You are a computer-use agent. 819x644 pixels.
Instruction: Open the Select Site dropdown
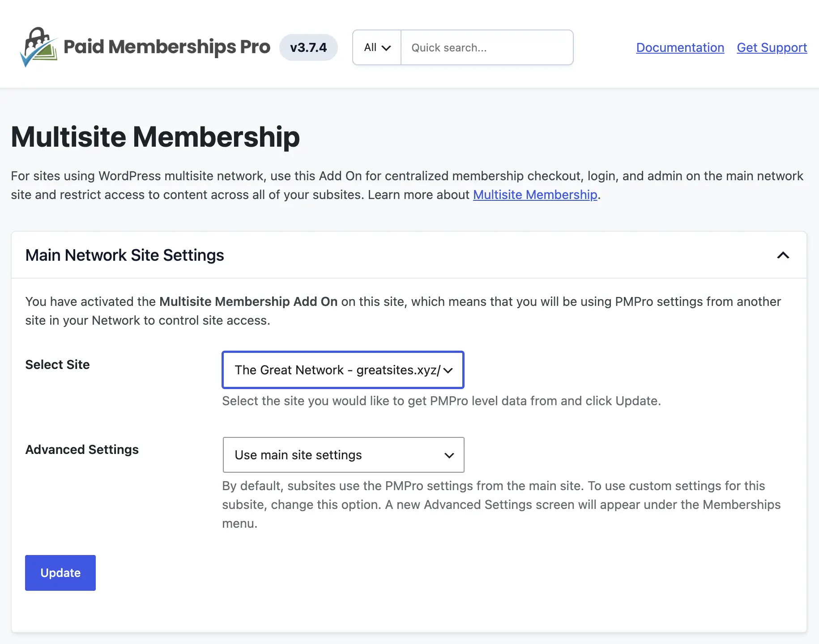[343, 370]
